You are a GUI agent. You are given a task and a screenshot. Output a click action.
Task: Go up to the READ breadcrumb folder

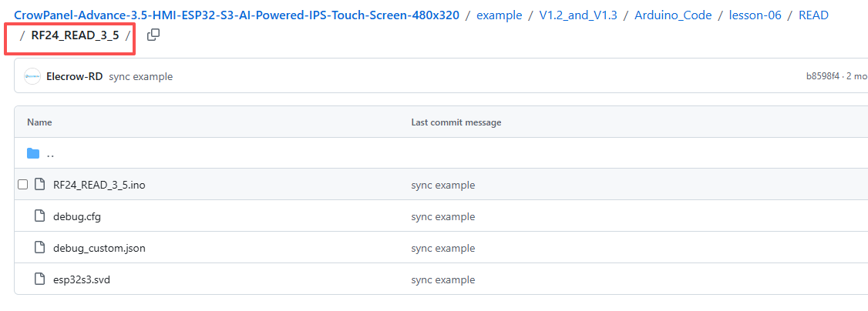click(814, 15)
